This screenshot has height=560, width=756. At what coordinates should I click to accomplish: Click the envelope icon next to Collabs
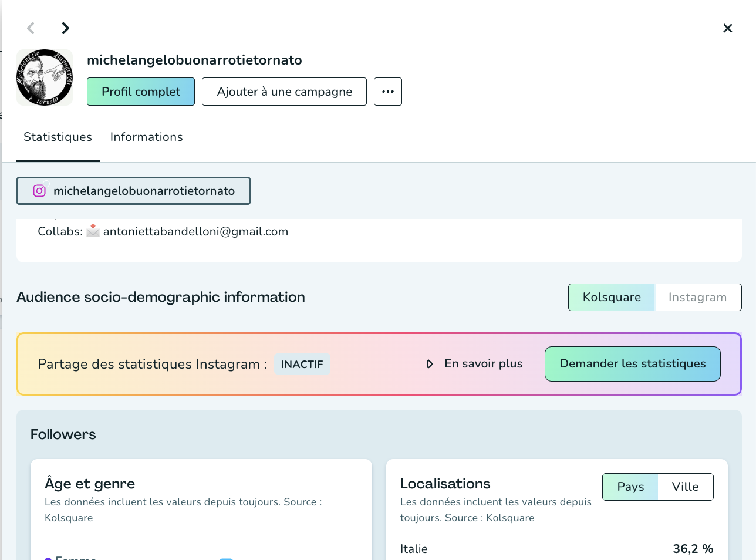click(93, 231)
